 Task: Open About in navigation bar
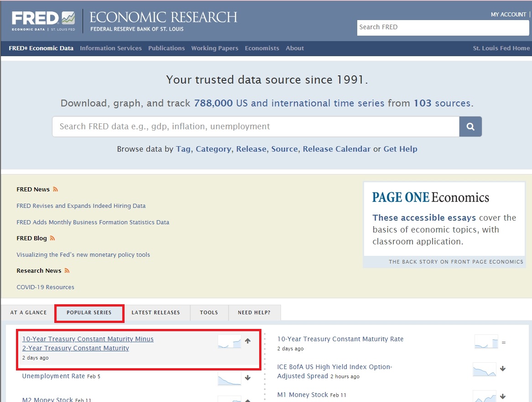point(295,48)
